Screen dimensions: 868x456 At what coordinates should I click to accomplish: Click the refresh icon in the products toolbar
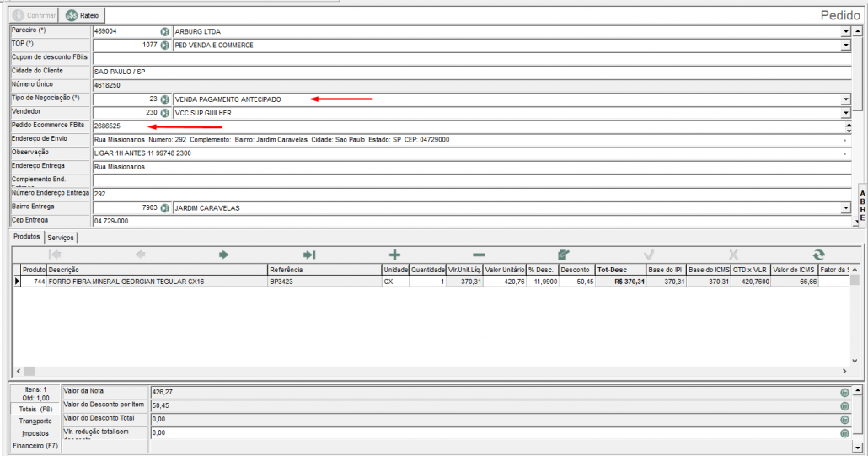point(817,255)
